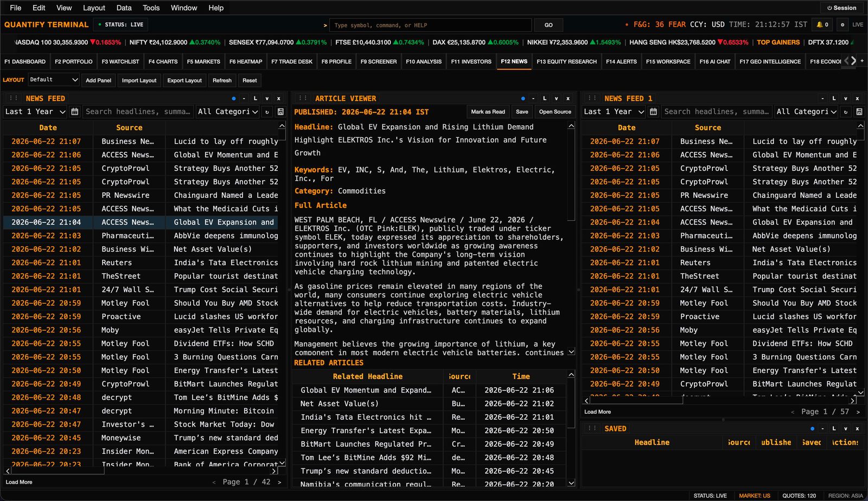This screenshot has width=868, height=501.
Task: Open the Last 1 Year dropdown in News Feed
Action: point(35,112)
